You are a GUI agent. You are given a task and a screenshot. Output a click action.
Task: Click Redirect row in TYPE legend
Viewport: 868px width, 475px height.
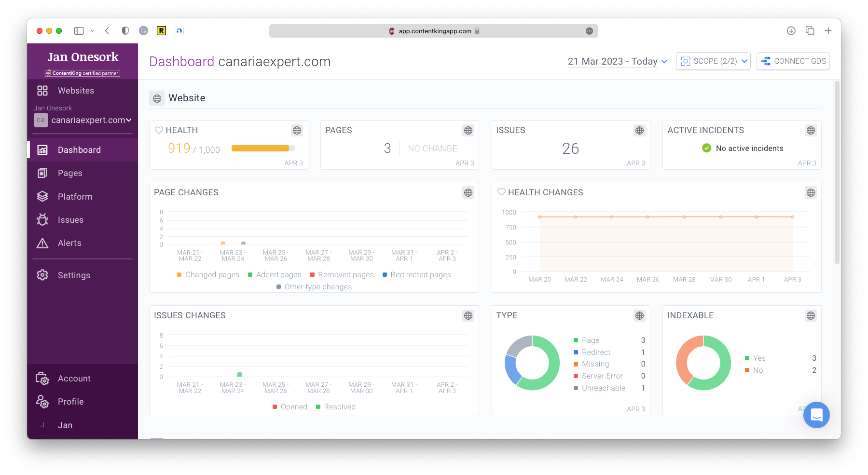pyautogui.click(x=609, y=352)
